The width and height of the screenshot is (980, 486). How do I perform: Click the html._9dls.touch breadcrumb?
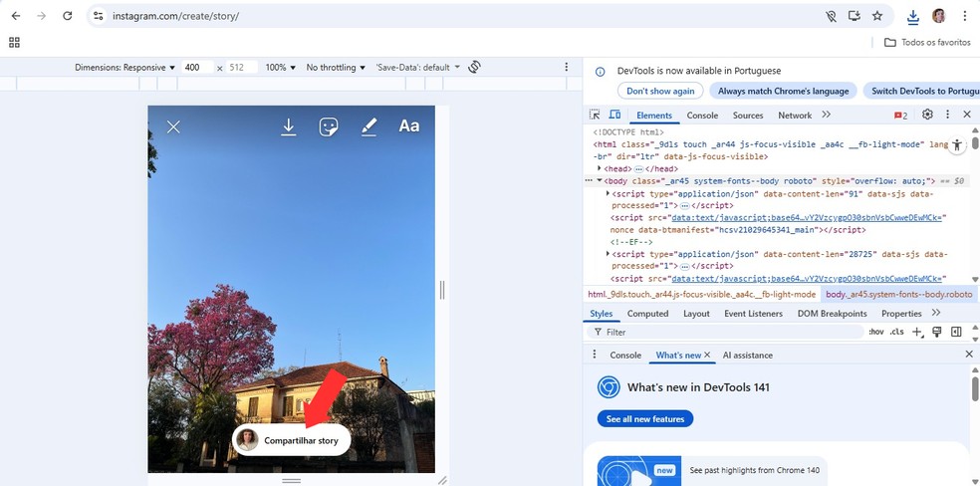point(702,294)
